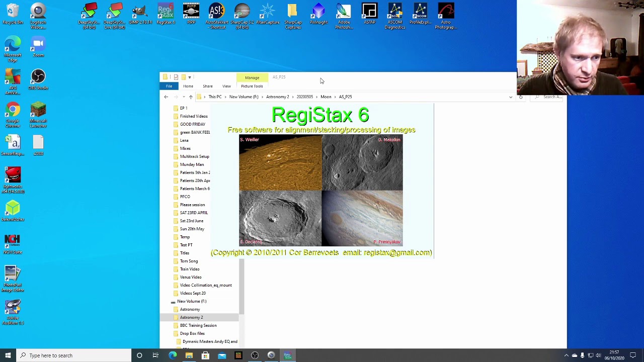
Task: Select Please session folder in tree
Action: 192,205
